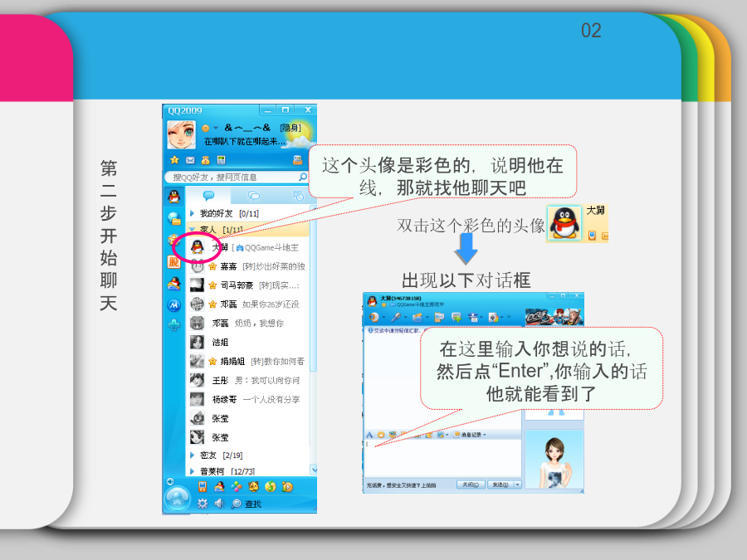Click the QQ friend search box

(232, 178)
